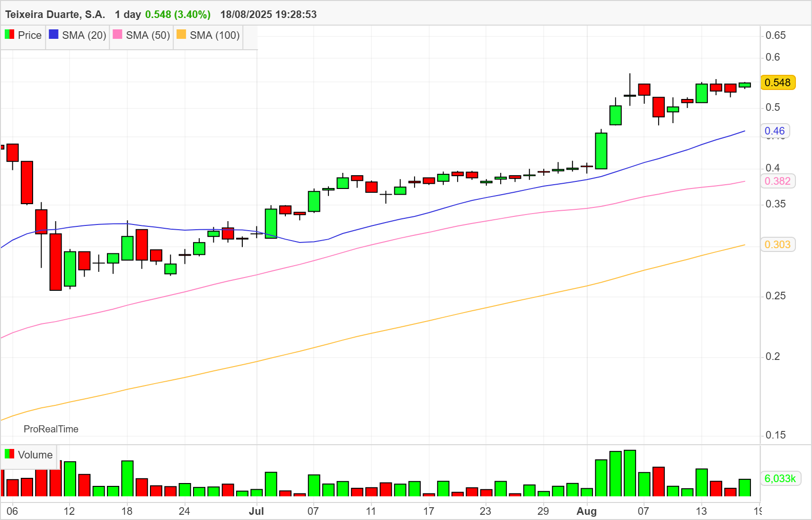Click the 0.6 price axis label
Viewport: 812px width, 520px height.
(x=773, y=57)
